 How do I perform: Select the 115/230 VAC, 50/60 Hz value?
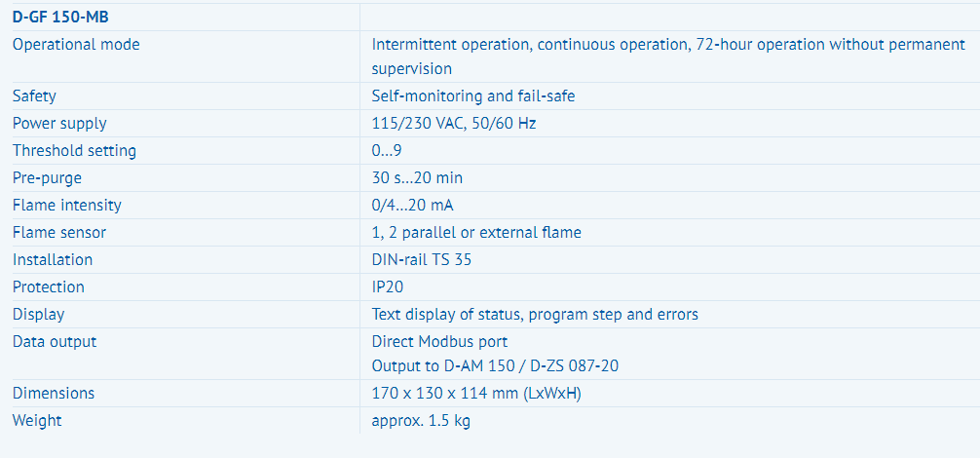[x=454, y=124]
